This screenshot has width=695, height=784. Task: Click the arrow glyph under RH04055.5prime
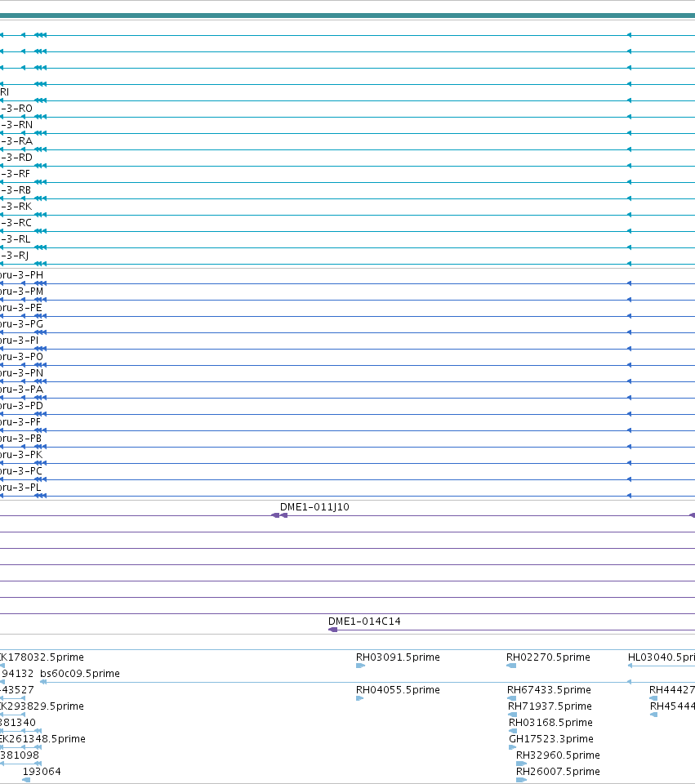pos(359,698)
